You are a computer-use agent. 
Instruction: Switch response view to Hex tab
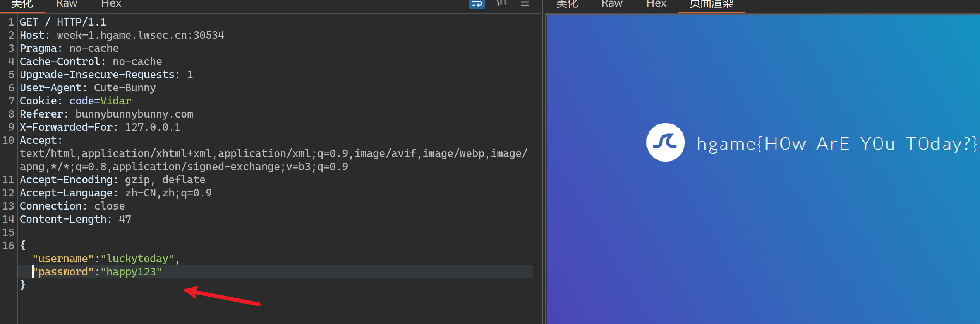point(656,4)
